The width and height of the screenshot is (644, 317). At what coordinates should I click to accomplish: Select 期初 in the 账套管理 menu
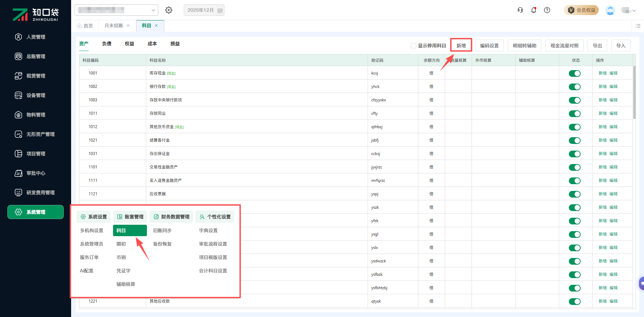click(121, 244)
